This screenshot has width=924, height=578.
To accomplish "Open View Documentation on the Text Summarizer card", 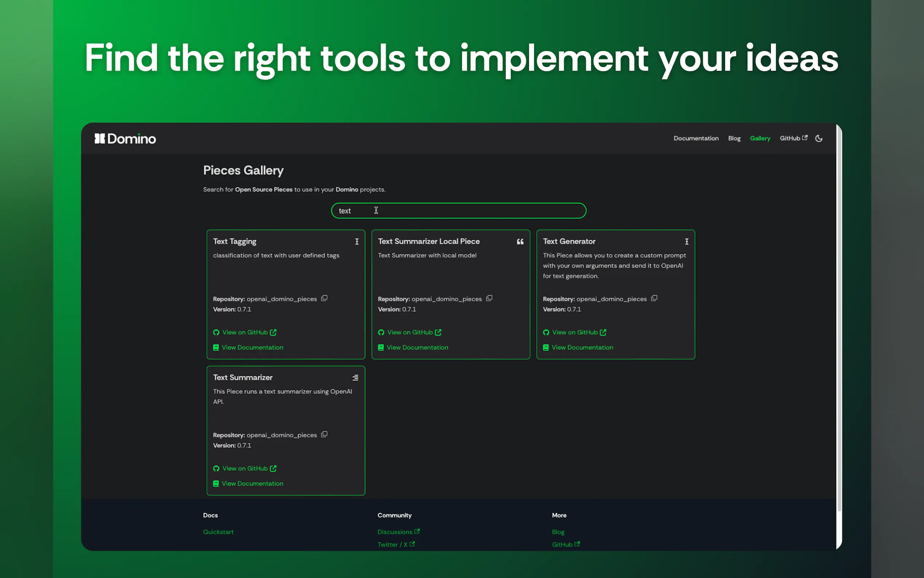I will pos(252,484).
